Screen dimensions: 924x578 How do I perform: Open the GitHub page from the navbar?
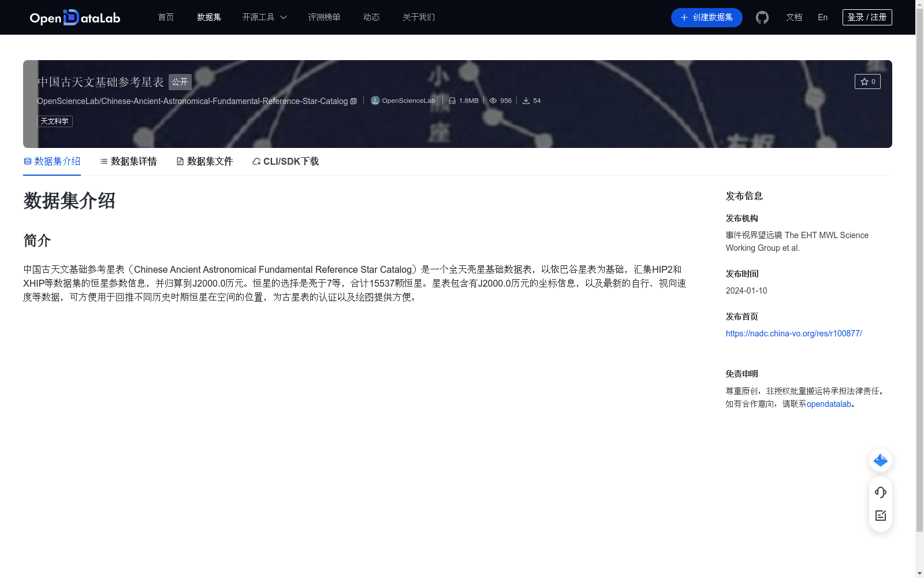point(762,17)
